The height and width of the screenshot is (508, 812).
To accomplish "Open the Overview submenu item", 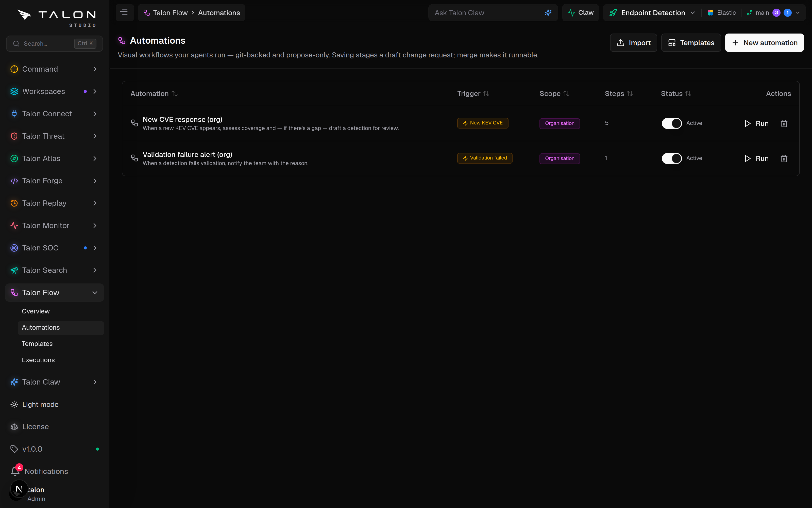I will click(x=61, y=311).
